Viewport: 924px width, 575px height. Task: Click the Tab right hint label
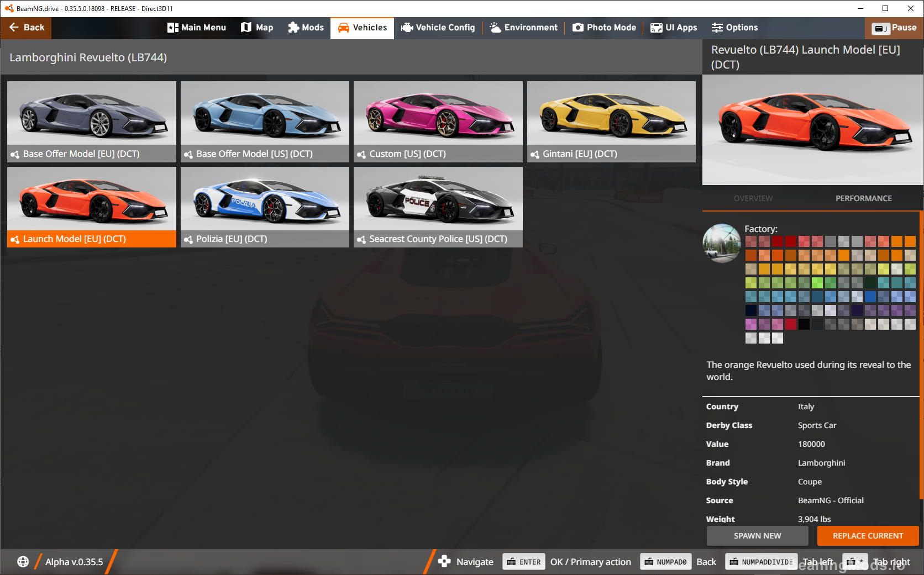pos(891,562)
